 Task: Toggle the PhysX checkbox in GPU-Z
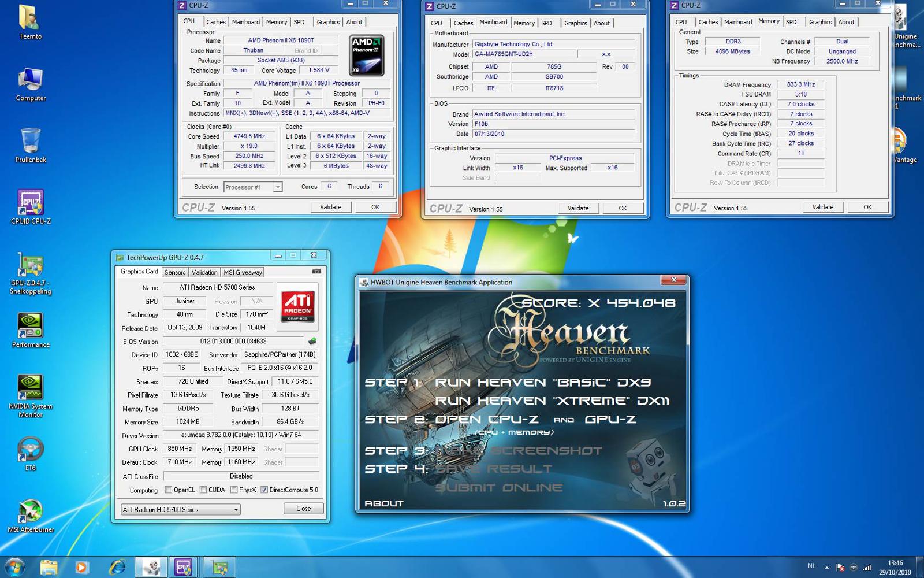coord(234,490)
